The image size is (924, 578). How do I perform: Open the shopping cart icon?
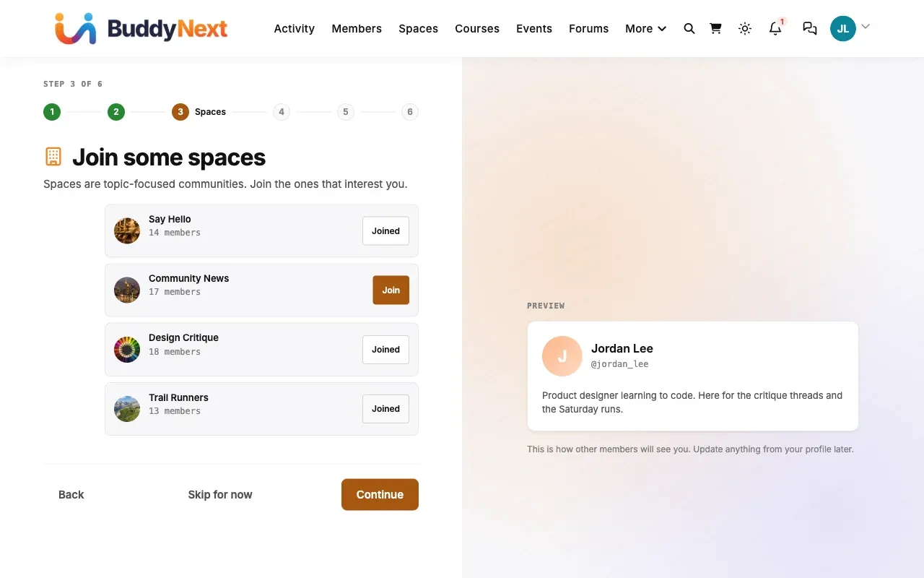(x=715, y=29)
